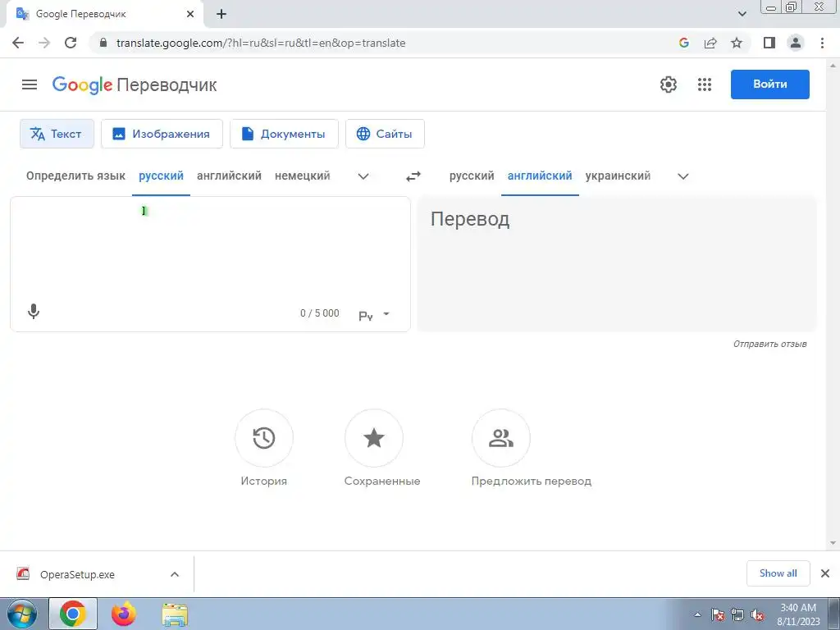Click the Войти sign-in button
This screenshot has height=630, width=840.
pos(769,84)
